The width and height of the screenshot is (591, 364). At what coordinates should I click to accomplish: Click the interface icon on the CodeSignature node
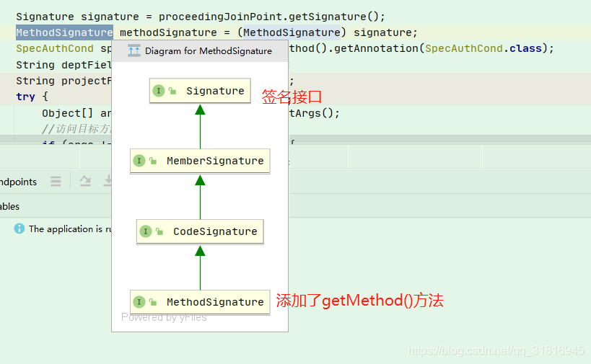coord(146,231)
